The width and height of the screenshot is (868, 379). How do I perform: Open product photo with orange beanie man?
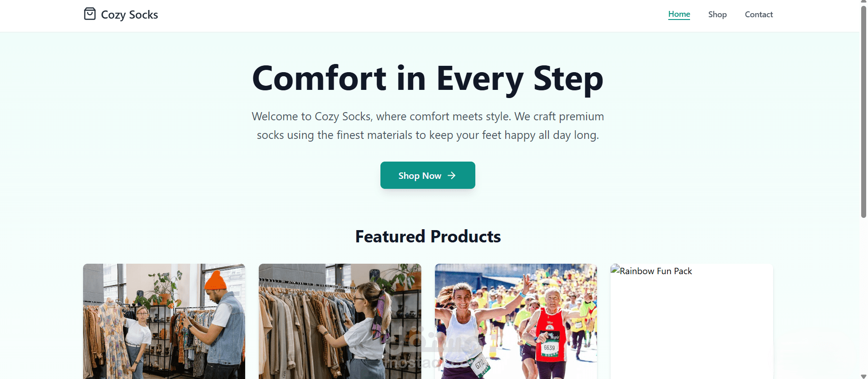164,321
